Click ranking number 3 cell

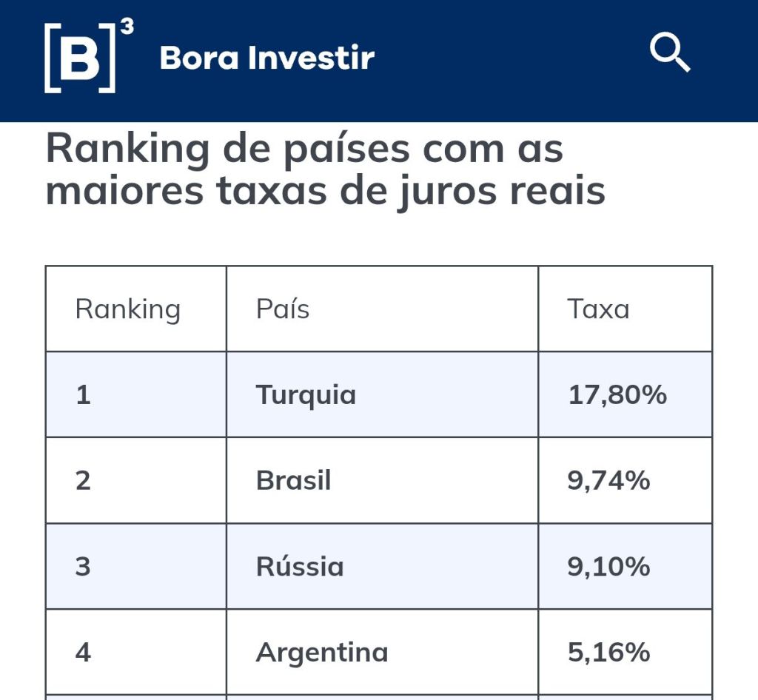coord(83,567)
